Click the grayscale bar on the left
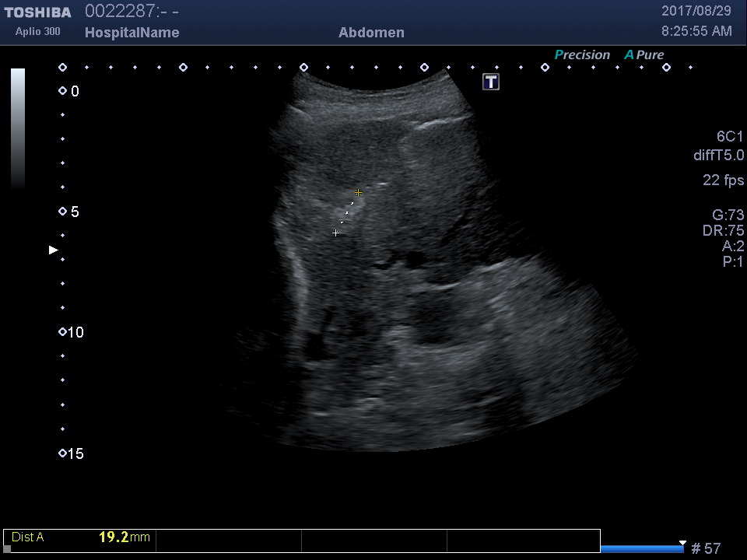 click(17, 128)
